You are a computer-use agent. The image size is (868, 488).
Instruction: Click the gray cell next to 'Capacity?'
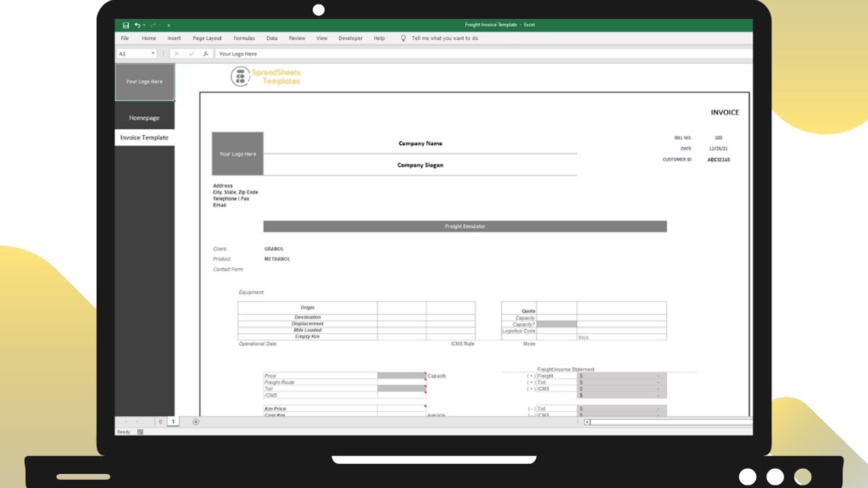coord(557,325)
